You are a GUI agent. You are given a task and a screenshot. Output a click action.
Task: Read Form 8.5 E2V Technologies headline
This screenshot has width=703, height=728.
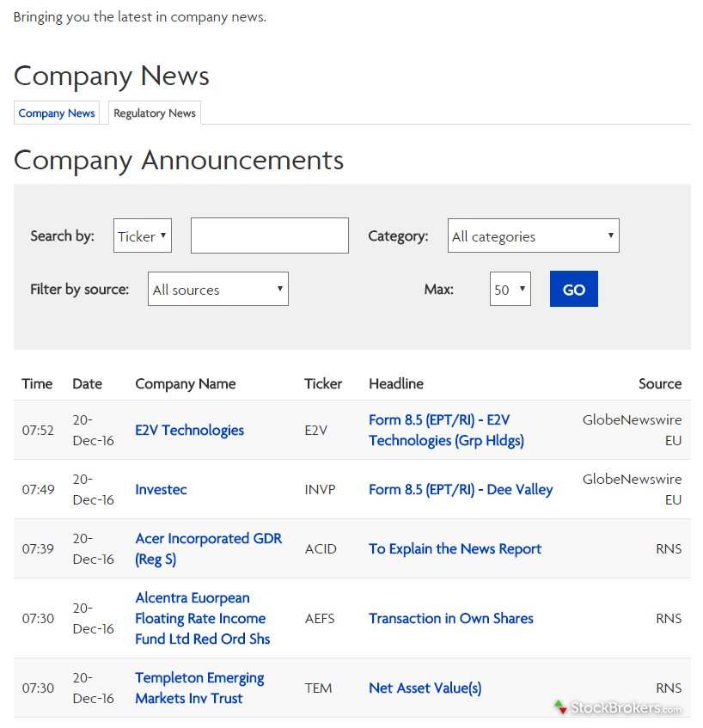pos(446,430)
